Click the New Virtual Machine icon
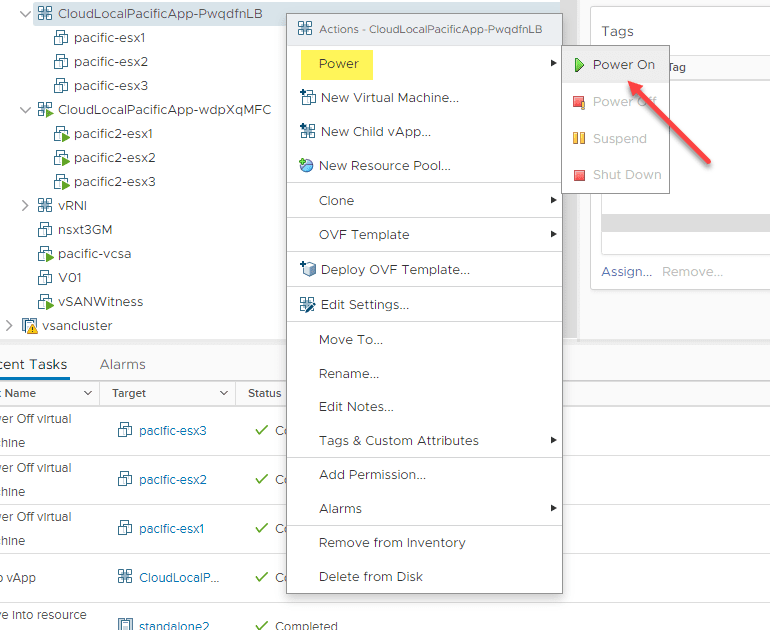 (x=307, y=98)
